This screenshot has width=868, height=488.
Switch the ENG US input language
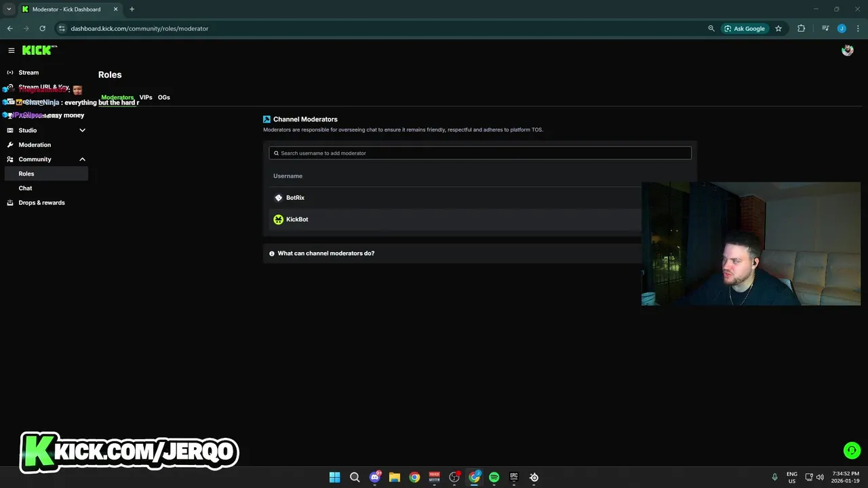tap(792, 477)
